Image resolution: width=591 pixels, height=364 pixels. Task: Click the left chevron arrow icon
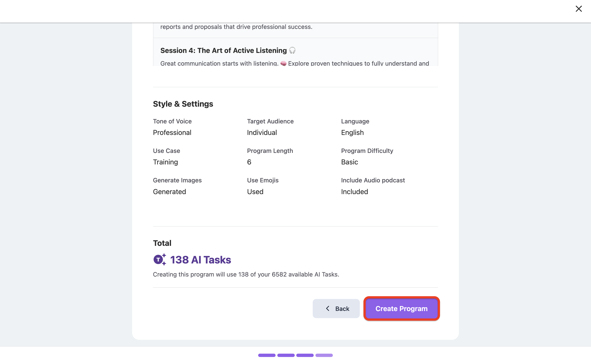click(328, 308)
